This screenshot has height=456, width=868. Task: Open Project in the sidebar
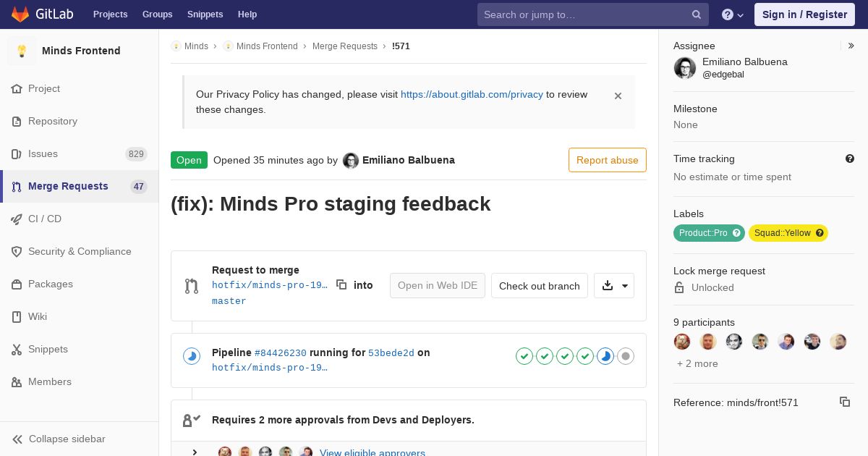[79, 88]
